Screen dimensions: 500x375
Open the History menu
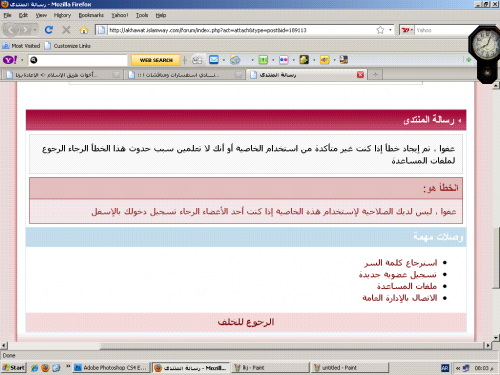click(x=62, y=15)
